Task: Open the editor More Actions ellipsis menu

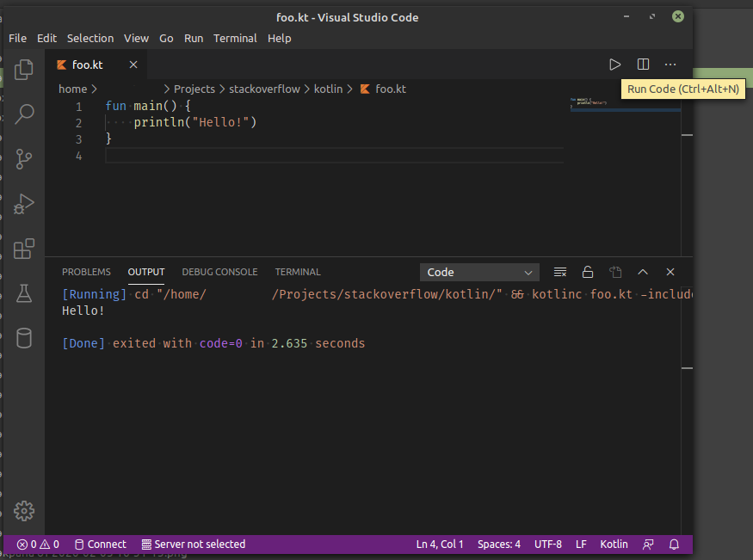Action: point(670,65)
